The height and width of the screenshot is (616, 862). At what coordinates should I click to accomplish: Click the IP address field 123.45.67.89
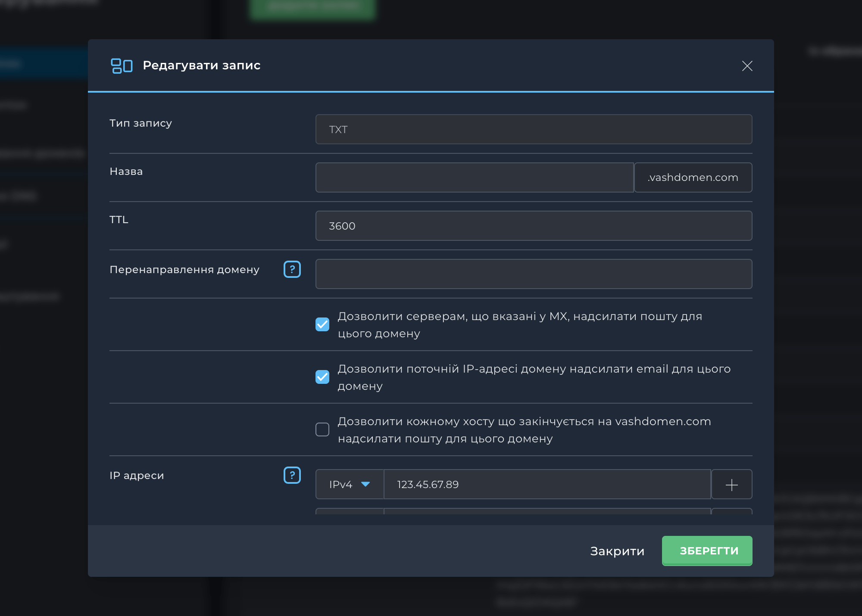547,485
